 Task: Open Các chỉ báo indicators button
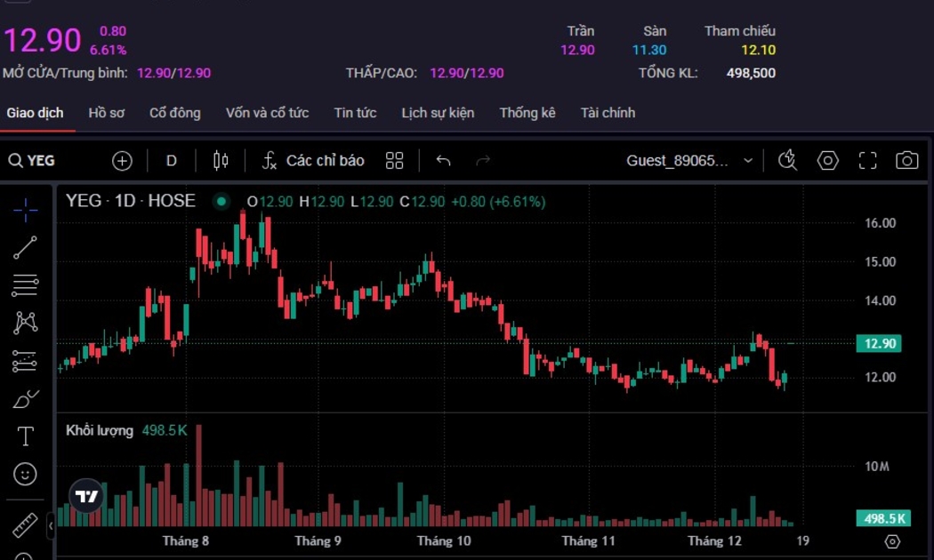[x=313, y=161]
